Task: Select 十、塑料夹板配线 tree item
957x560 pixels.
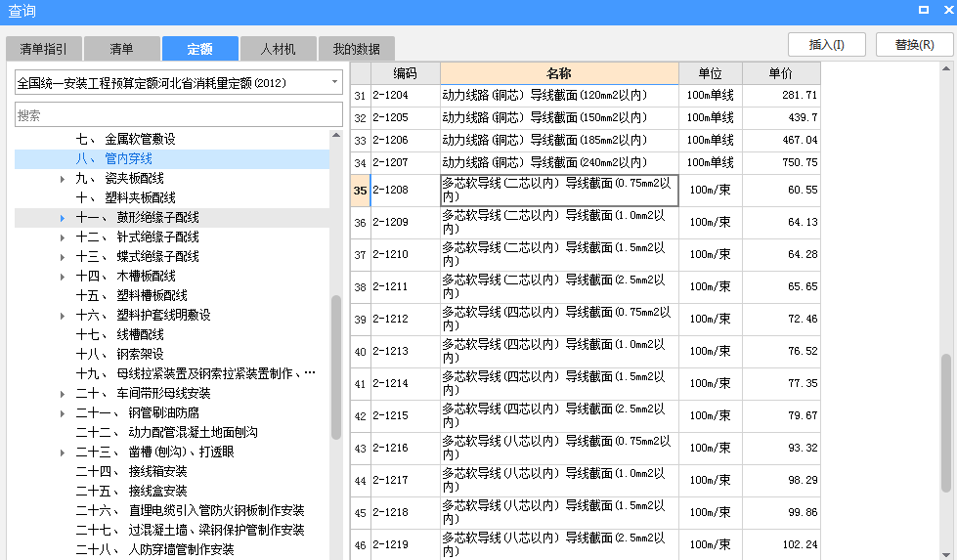Action: 126,197
